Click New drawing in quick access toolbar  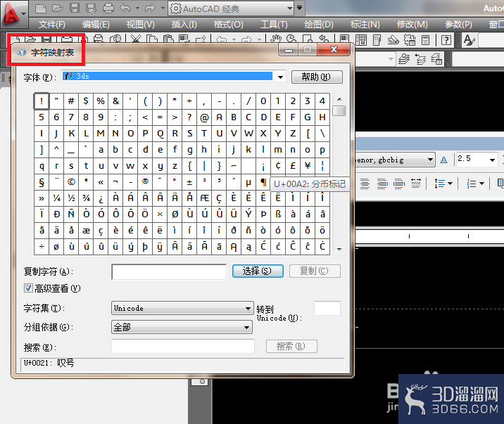[x=41, y=8]
